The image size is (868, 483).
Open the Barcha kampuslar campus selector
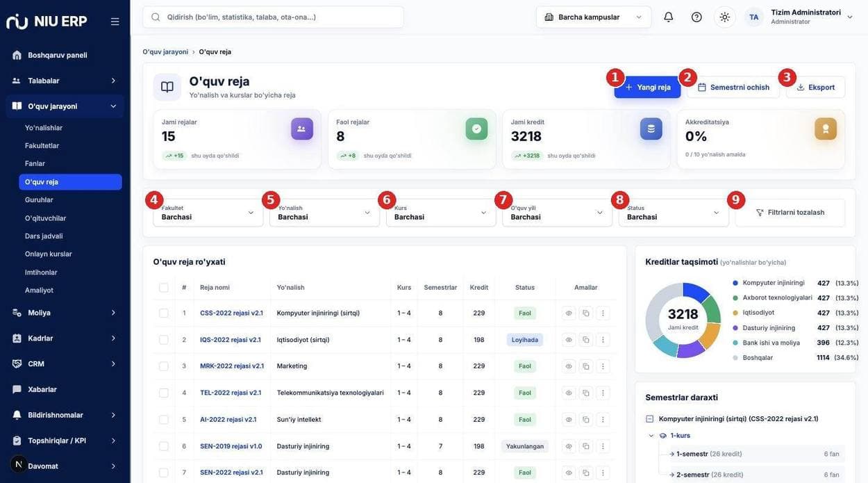click(594, 17)
